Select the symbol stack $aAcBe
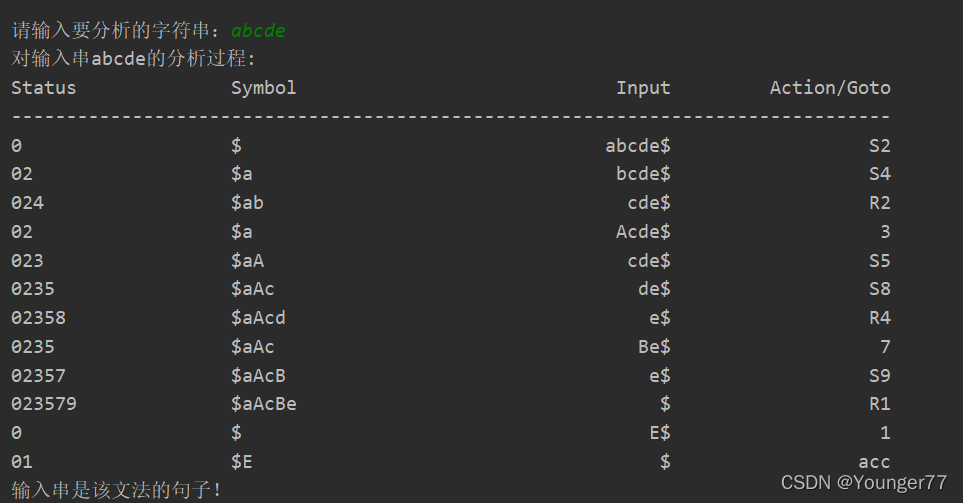The image size is (963, 503). [263, 404]
